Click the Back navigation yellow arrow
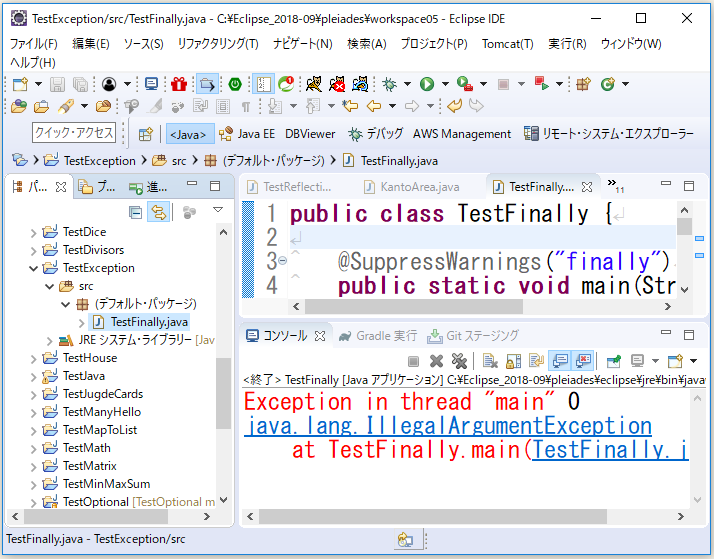This screenshot has height=559, width=714. pyautogui.click(x=374, y=107)
